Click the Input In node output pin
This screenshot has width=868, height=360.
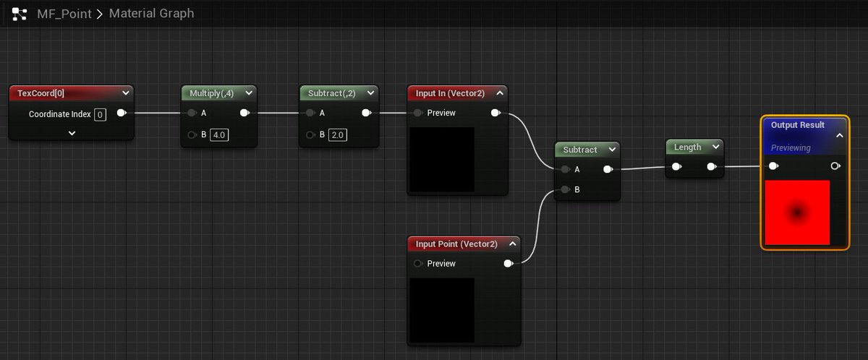point(495,113)
